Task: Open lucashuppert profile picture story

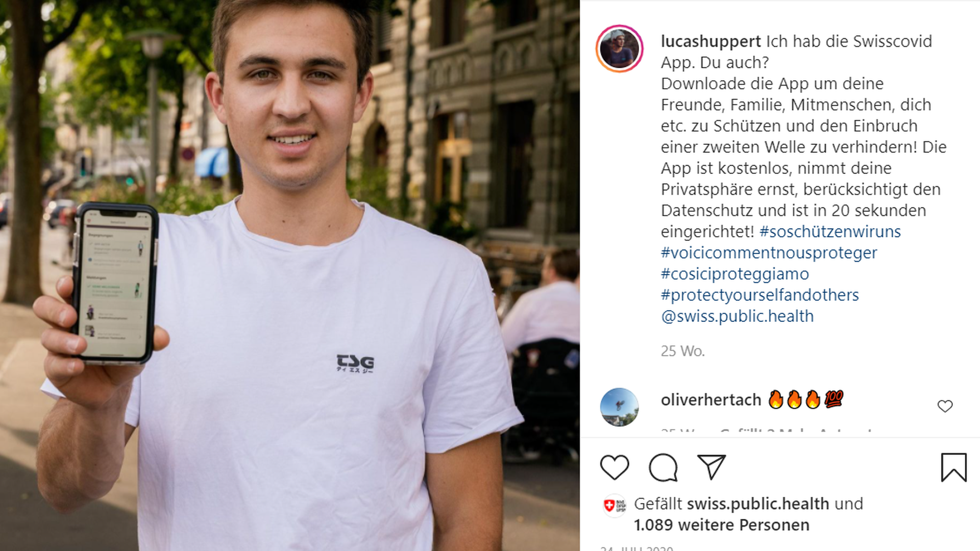Action: [619, 49]
